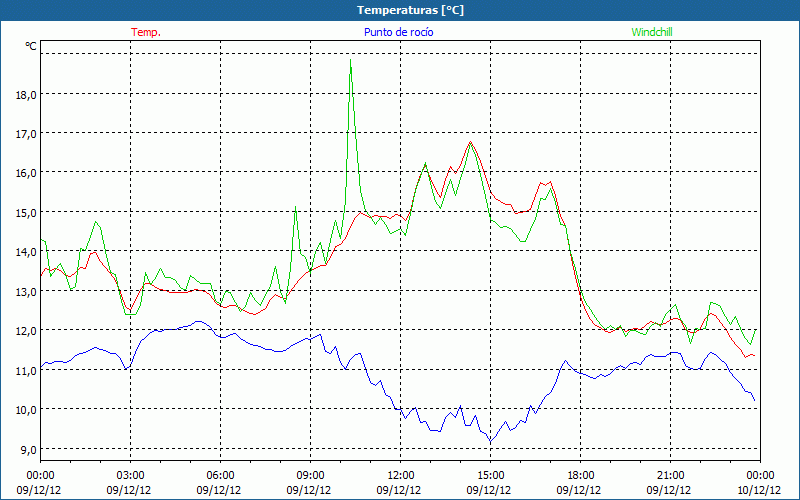Click the green windchill spike peak

350,60
